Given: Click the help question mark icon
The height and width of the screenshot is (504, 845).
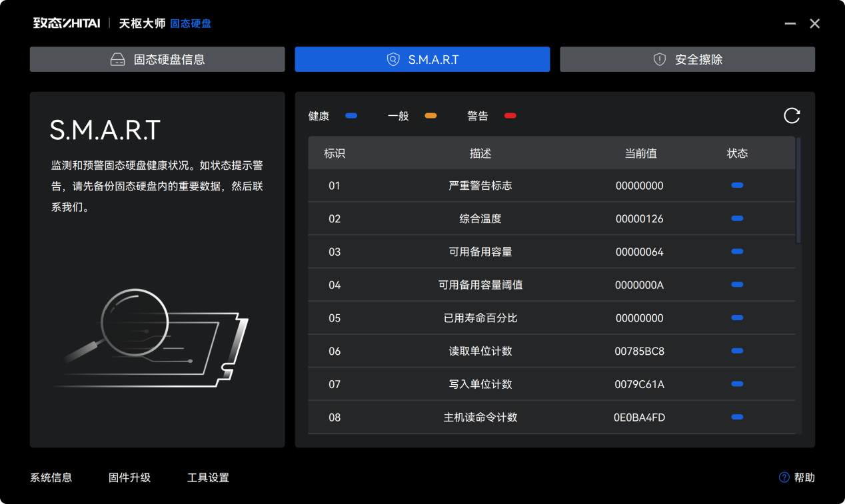Looking at the screenshot, I should click(784, 477).
